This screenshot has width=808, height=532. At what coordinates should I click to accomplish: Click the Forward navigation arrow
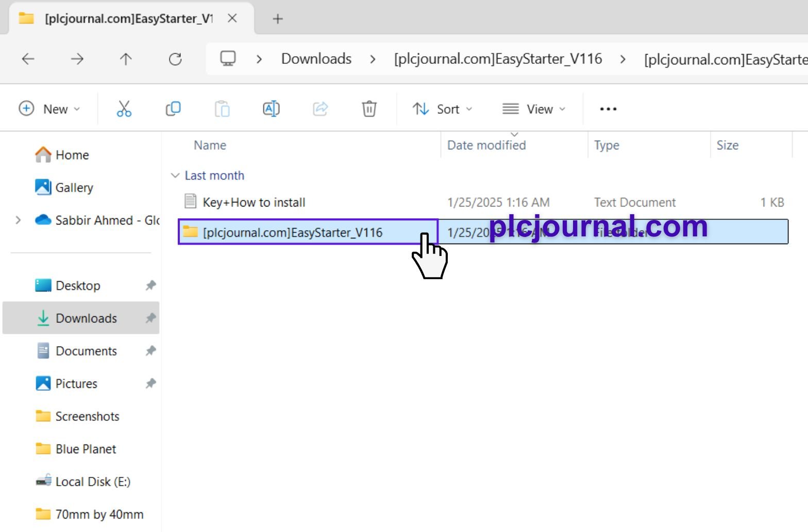tap(77, 59)
